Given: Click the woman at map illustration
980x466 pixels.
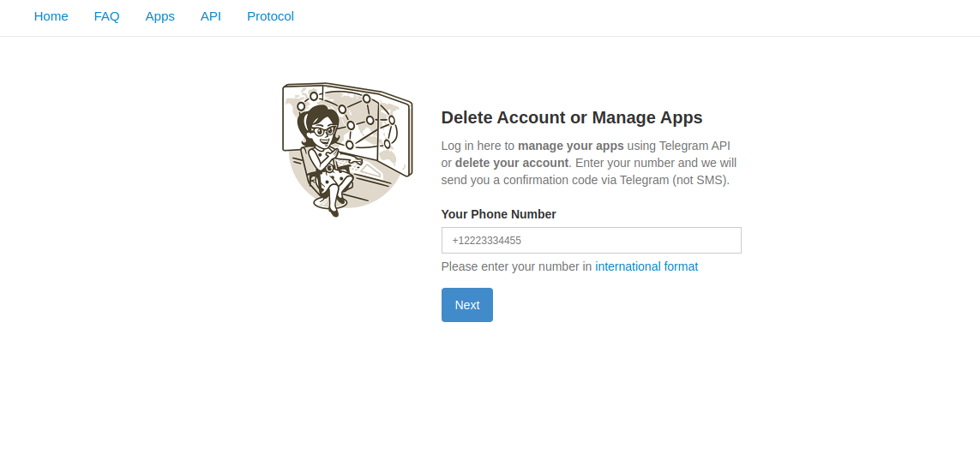Looking at the screenshot, I should pyautogui.click(x=347, y=150).
